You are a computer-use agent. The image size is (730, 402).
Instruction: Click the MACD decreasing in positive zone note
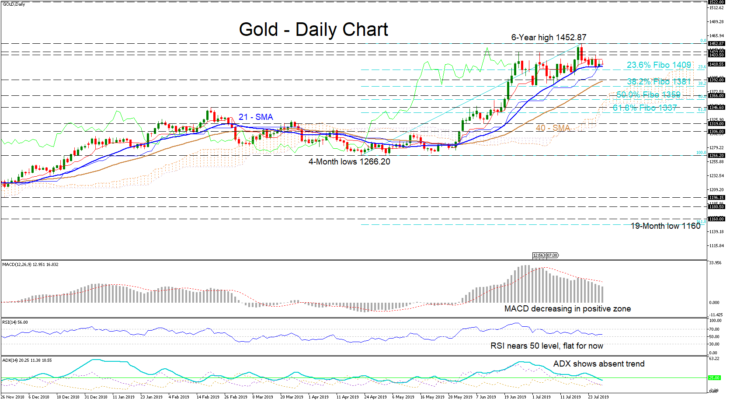pyautogui.click(x=568, y=308)
